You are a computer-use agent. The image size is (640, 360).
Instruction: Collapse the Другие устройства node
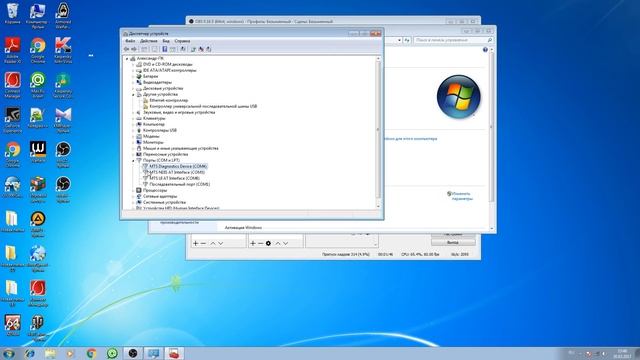click(133, 94)
